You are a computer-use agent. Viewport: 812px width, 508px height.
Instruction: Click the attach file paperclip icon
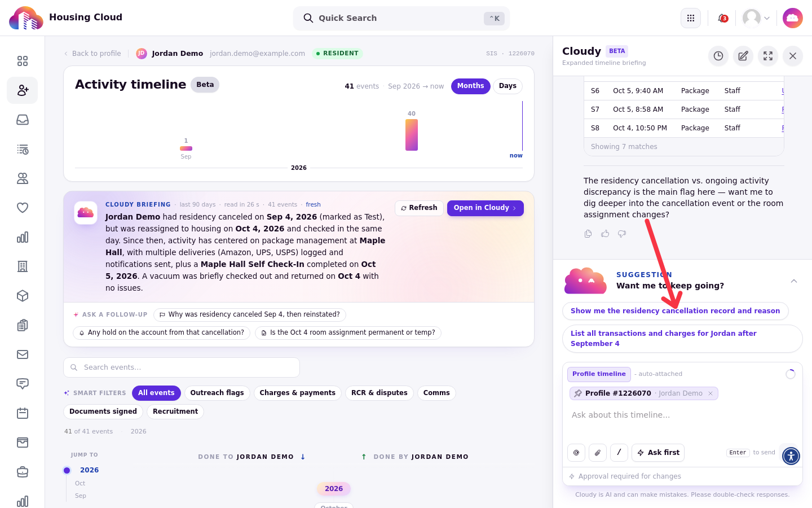[598, 453]
